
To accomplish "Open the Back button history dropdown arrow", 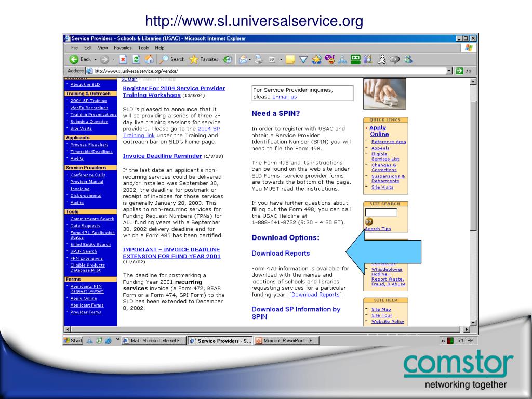I will click(x=96, y=59).
